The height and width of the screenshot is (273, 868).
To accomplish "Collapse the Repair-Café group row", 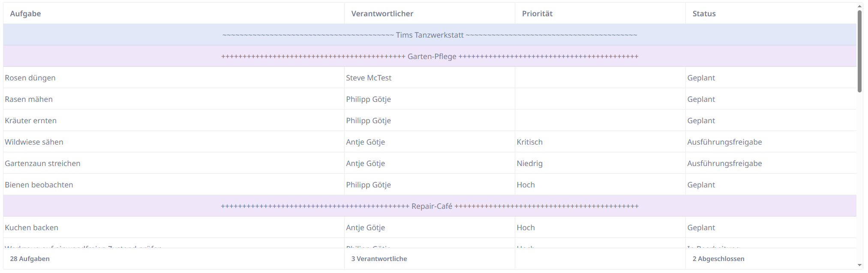I will pos(429,206).
